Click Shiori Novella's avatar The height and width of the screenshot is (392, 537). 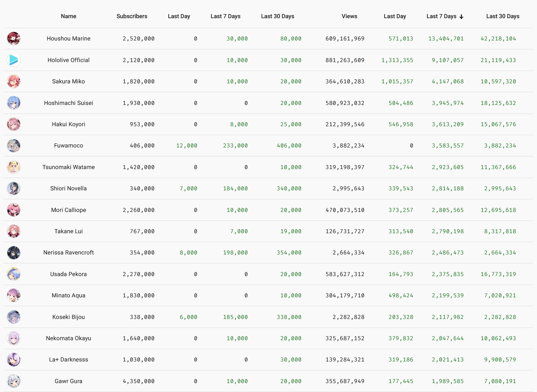pos(14,188)
